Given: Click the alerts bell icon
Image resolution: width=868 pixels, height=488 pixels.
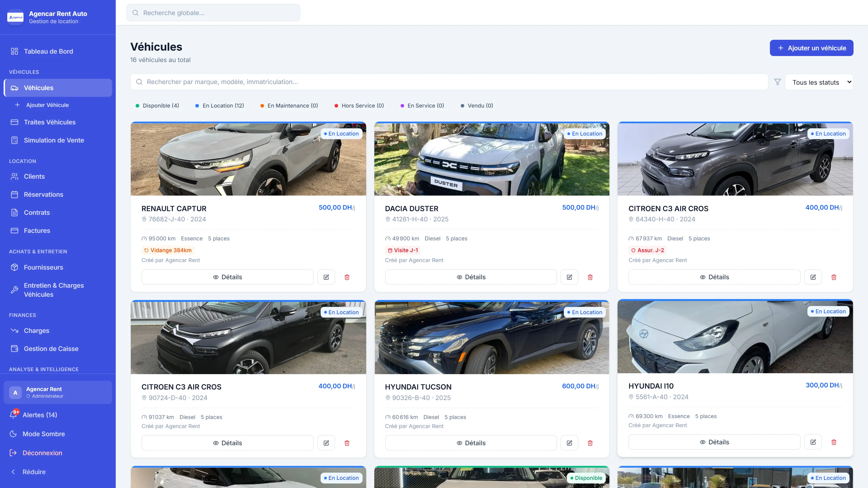Looking at the screenshot, I should click(13, 415).
